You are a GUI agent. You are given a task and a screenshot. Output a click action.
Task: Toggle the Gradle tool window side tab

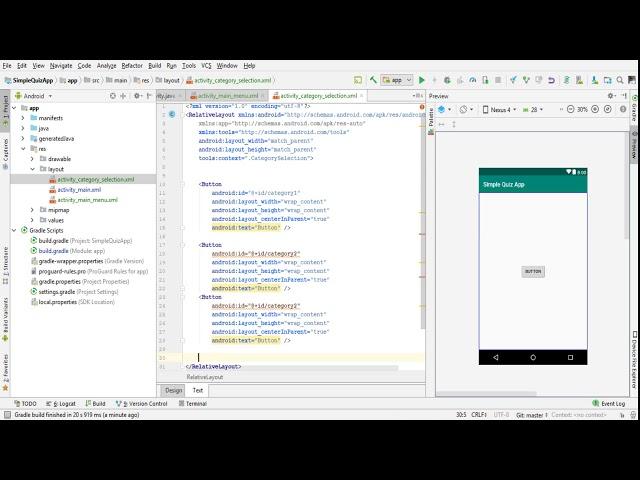click(635, 109)
